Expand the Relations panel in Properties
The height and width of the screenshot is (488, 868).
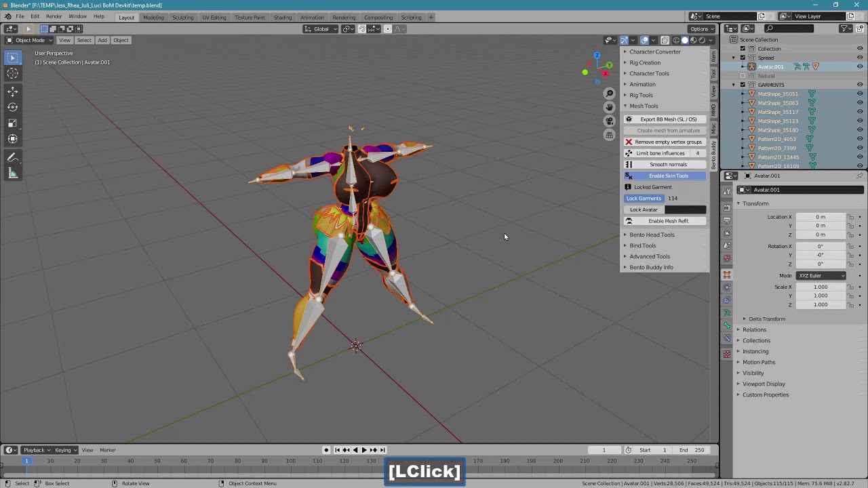(x=754, y=329)
